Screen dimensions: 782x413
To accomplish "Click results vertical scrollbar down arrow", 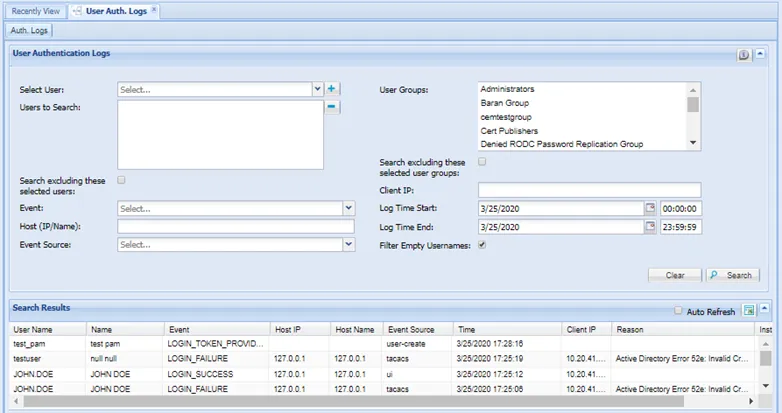I will pyautogui.click(x=766, y=386).
